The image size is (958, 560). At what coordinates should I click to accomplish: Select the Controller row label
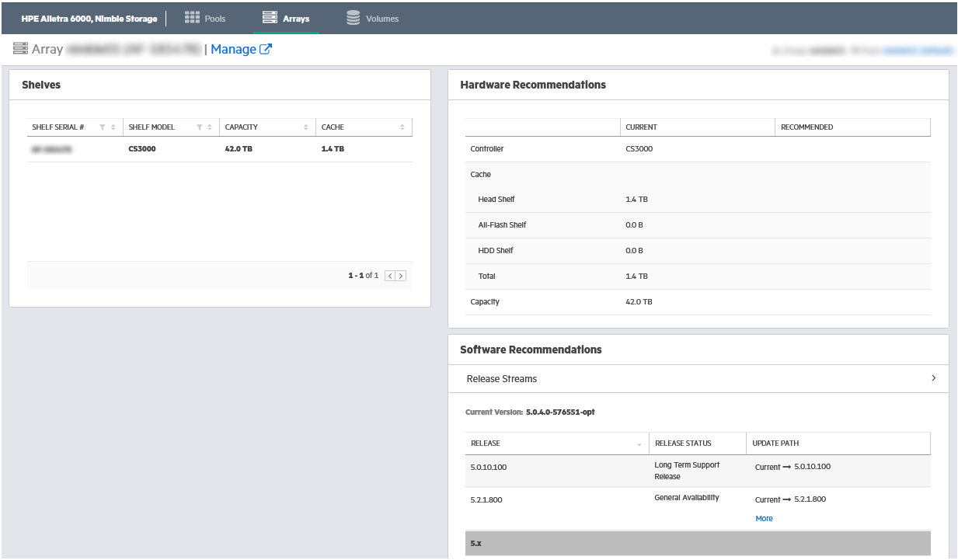[487, 148]
